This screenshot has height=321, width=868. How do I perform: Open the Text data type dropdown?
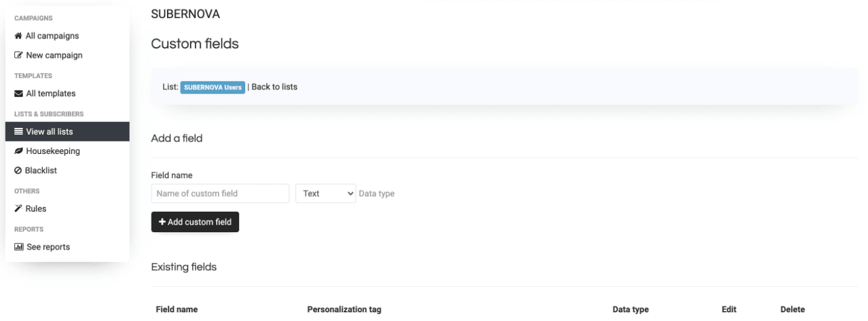tap(325, 193)
